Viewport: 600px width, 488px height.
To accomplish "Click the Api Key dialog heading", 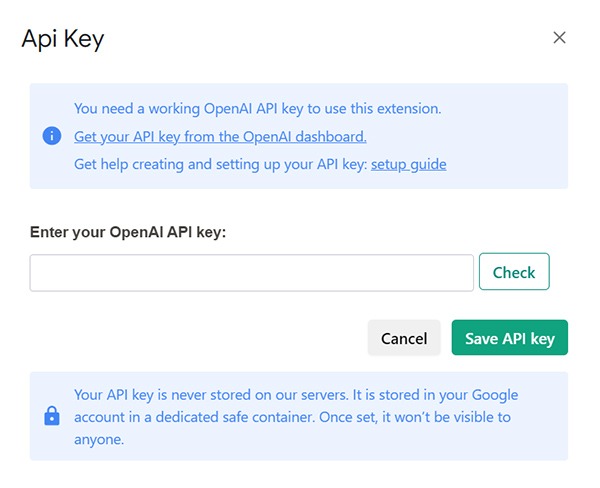I will click(63, 39).
